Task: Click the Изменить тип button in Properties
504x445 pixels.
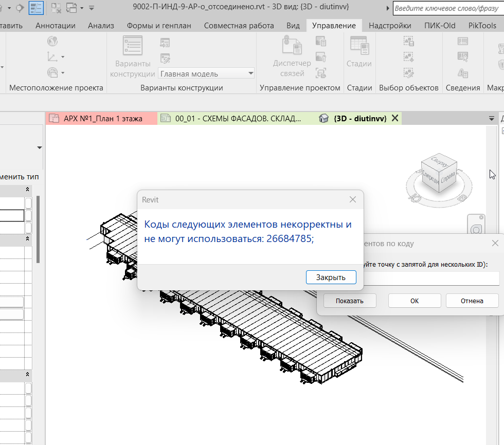Action: click(20, 177)
